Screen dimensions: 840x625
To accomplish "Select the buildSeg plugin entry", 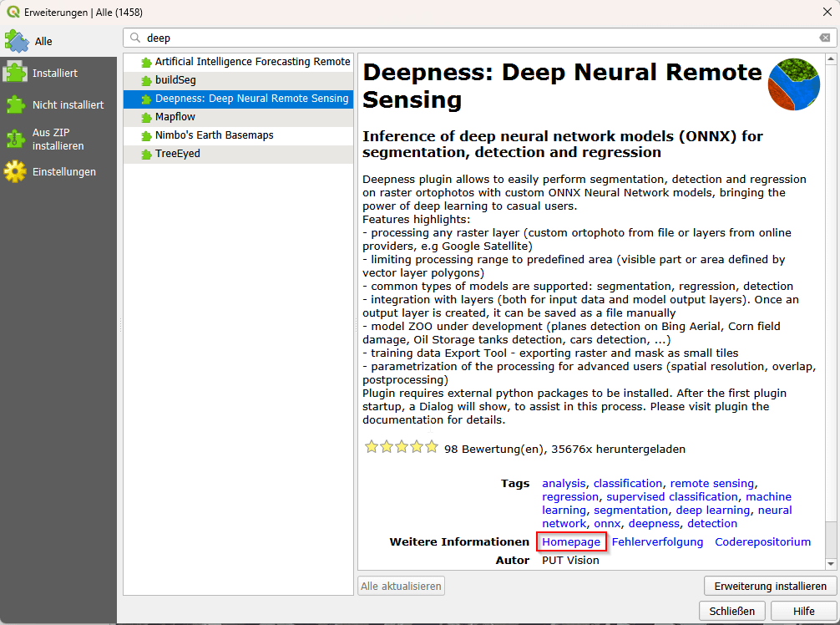I will tap(175, 80).
